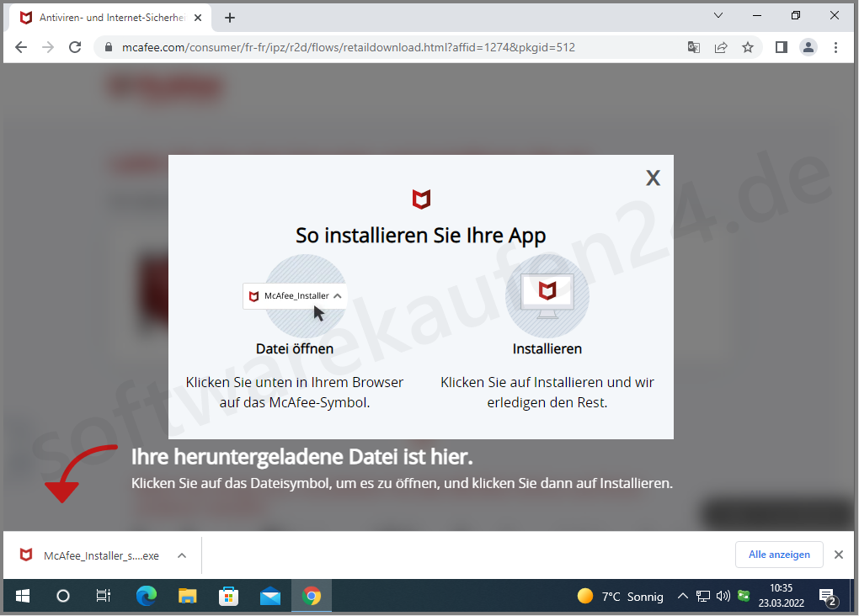Bookmark the page using the star icon

(x=749, y=47)
